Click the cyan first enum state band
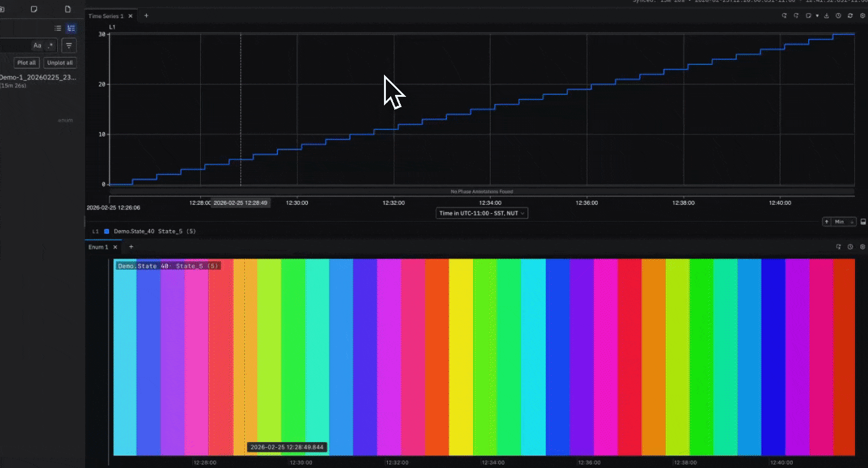 click(125, 357)
